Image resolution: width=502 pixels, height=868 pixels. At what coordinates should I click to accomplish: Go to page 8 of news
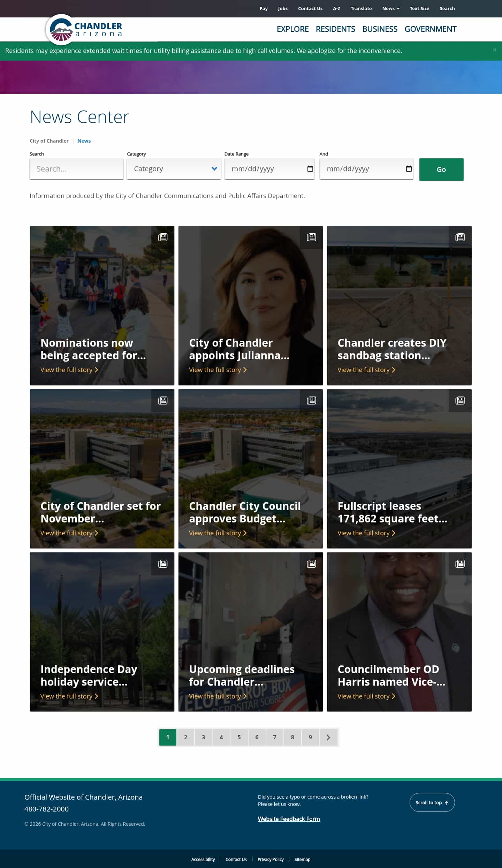click(x=292, y=737)
